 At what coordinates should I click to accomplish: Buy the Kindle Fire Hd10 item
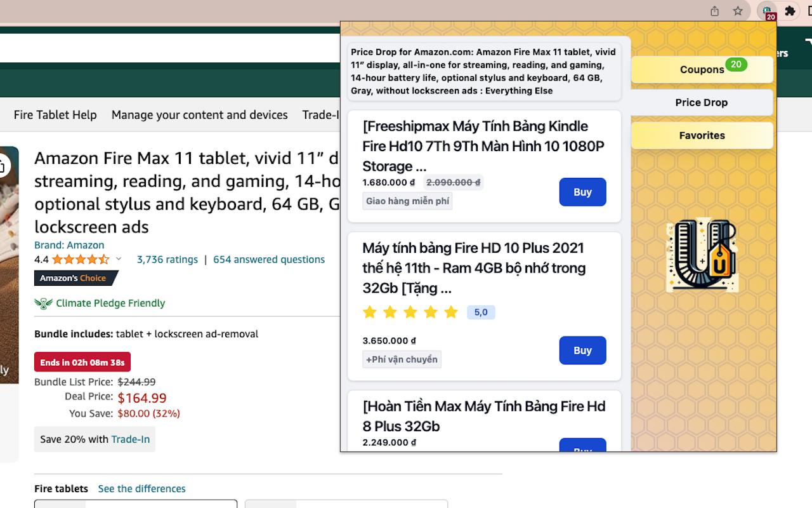click(582, 192)
